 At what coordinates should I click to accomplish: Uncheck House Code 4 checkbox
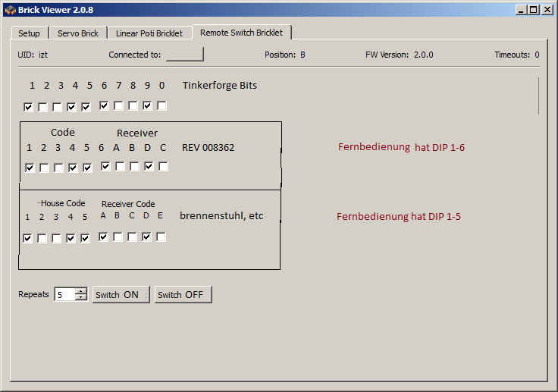(x=71, y=238)
